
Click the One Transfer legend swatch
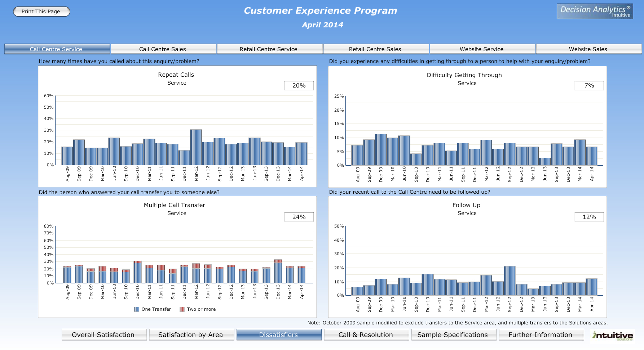click(137, 309)
